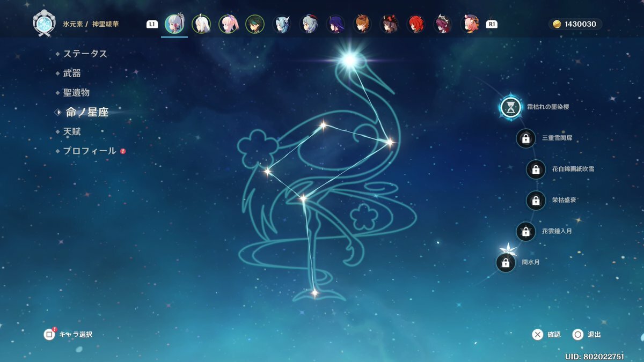
Task: Click the UID: 802022751 text
Action: [595, 357]
